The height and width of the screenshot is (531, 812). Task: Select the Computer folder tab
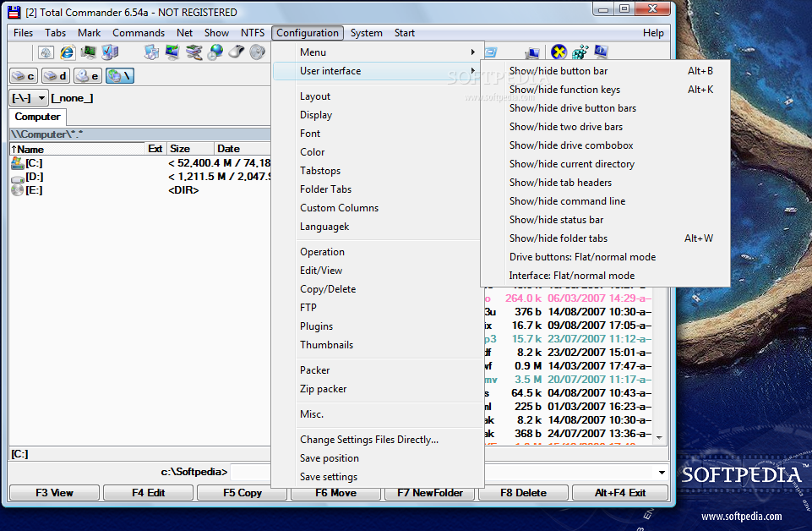37,117
